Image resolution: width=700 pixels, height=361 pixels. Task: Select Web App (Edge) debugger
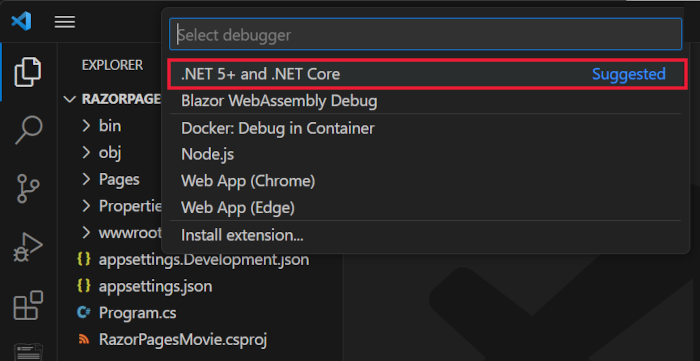(425, 207)
